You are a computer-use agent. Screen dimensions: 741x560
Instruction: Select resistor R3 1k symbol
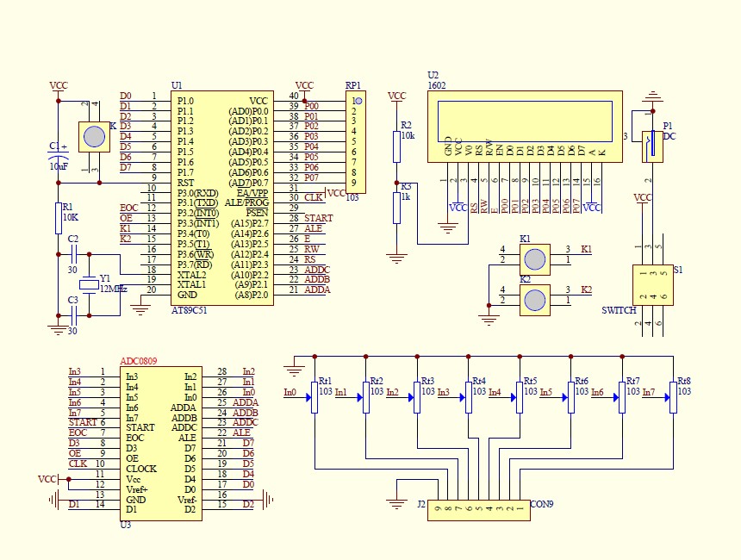pos(396,208)
